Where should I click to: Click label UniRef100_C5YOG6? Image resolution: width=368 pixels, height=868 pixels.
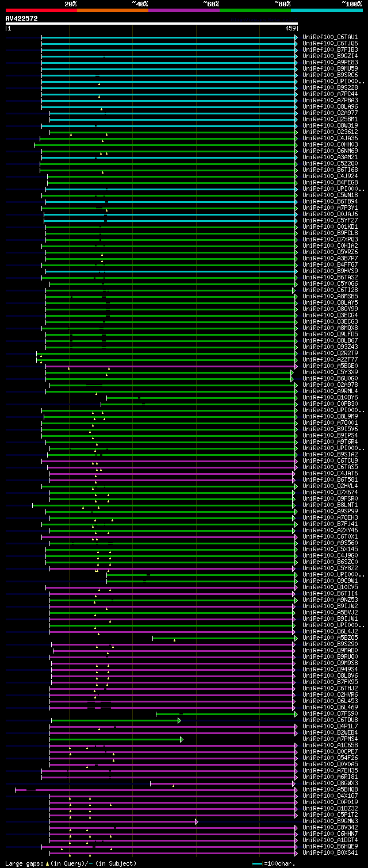pos(330,283)
